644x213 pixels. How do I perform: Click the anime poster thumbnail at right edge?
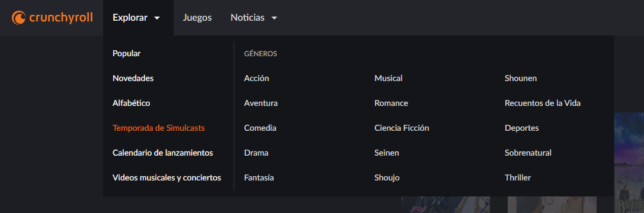tap(629, 162)
